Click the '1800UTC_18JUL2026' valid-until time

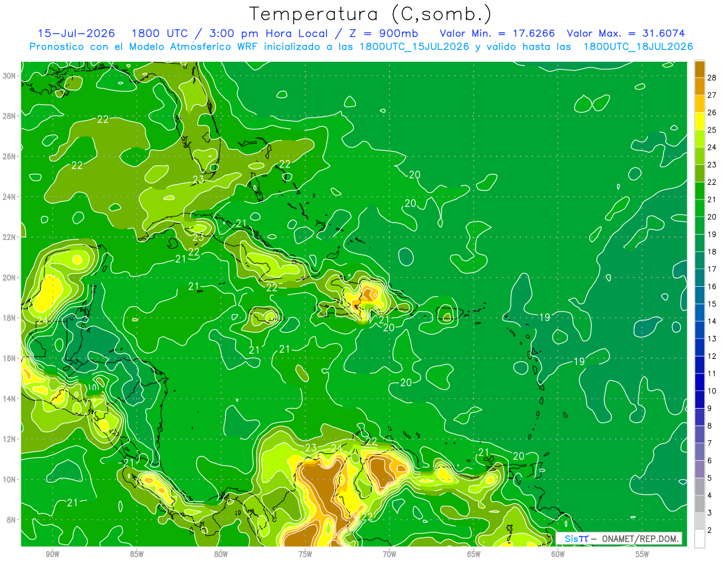[x=638, y=47]
